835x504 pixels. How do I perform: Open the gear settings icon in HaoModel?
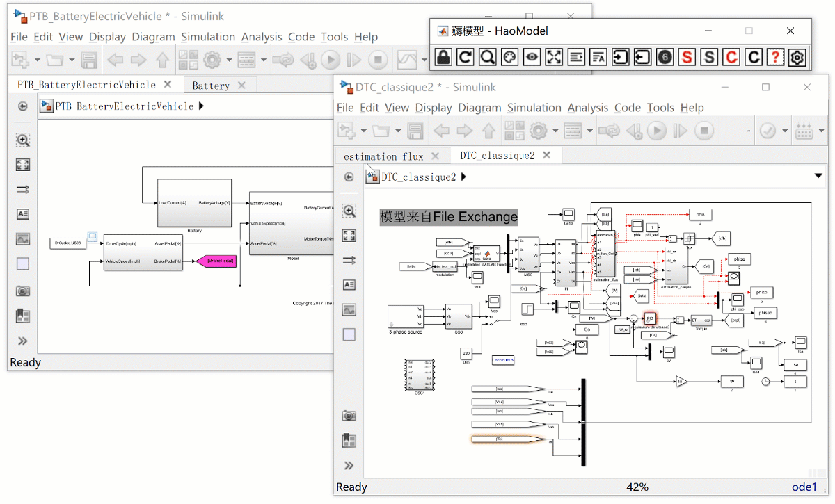coord(797,57)
